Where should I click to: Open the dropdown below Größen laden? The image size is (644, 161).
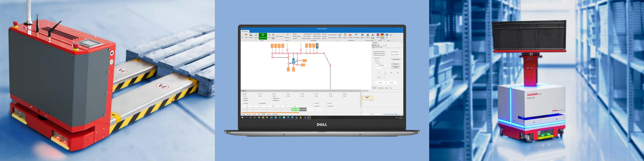point(379,68)
